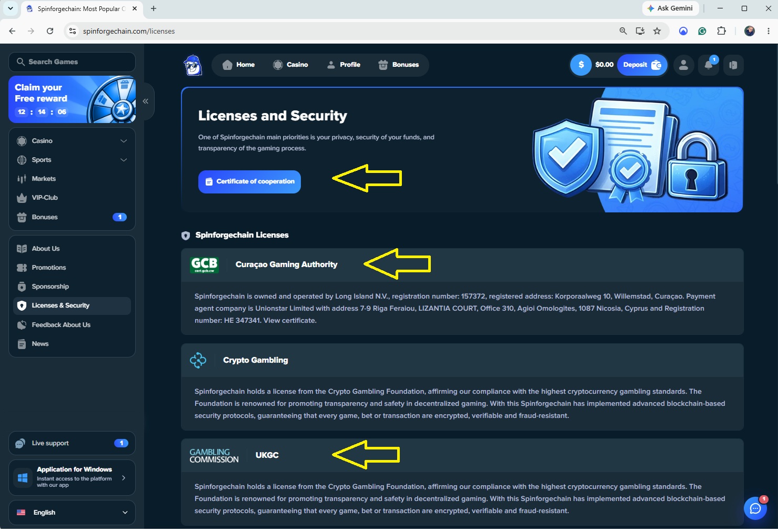The height and width of the screenshot is (532, 778).
Task: Click Claim your Free reward banner
Action: [72, 99]
